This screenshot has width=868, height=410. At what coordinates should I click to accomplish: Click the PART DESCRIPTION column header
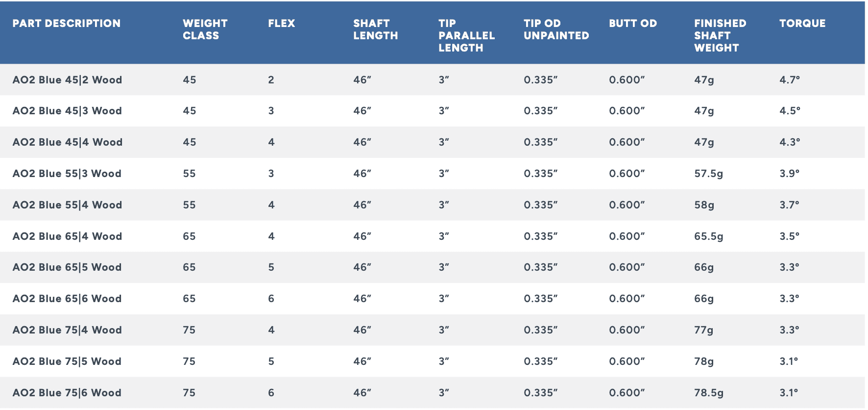coord(66,24)
